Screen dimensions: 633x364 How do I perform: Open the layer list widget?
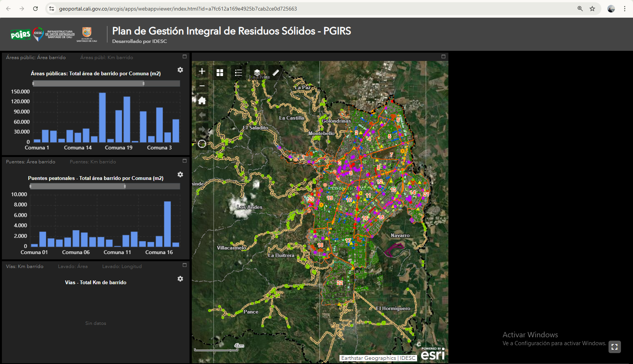pos(257,72)
